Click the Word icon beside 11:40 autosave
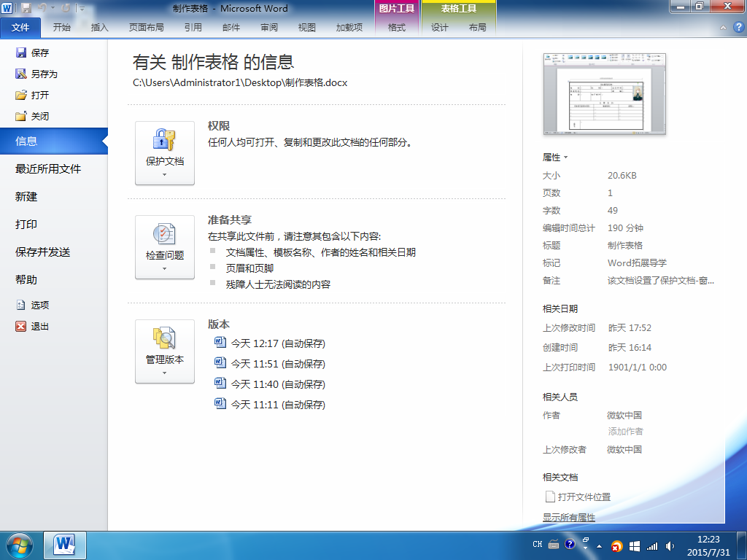 220,384
